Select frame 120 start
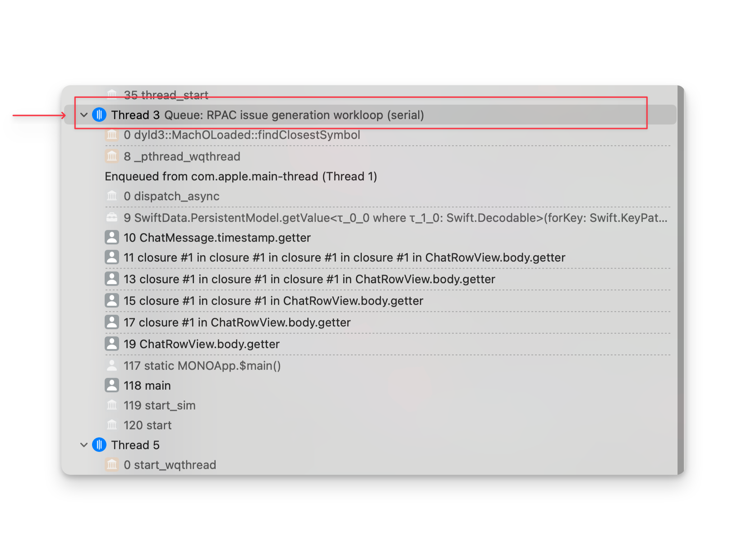Image resolution: width=747 pixels, height=560 pixels. [148, 425]
